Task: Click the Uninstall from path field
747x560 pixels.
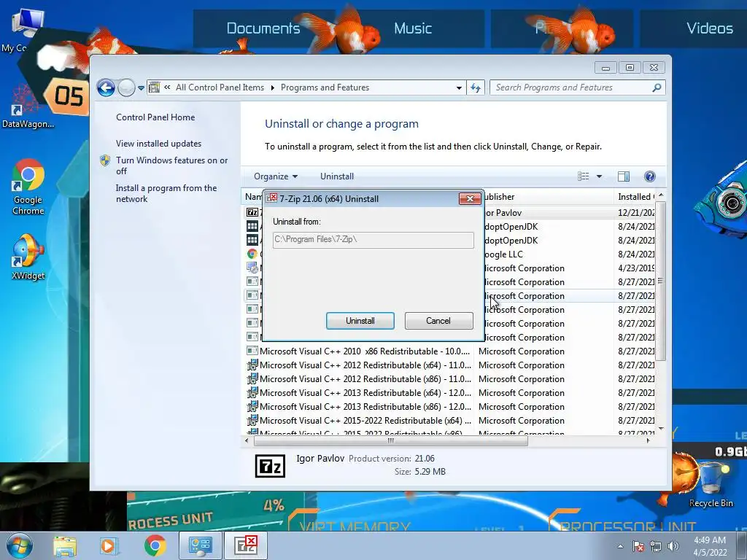Action: pos(373,239)
